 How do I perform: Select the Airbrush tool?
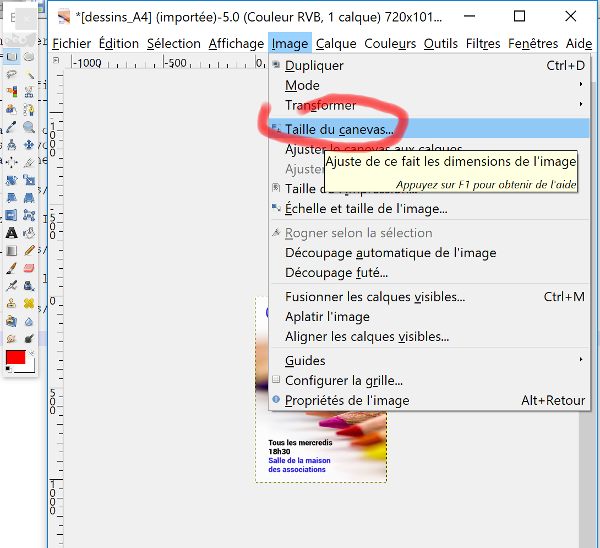pos(11,285)
